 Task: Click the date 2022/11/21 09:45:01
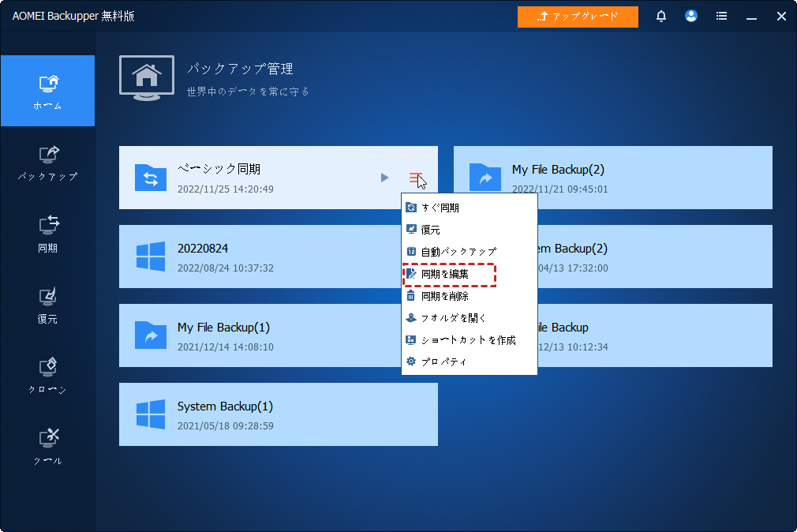pyautogui.click(x=560, y=189)
